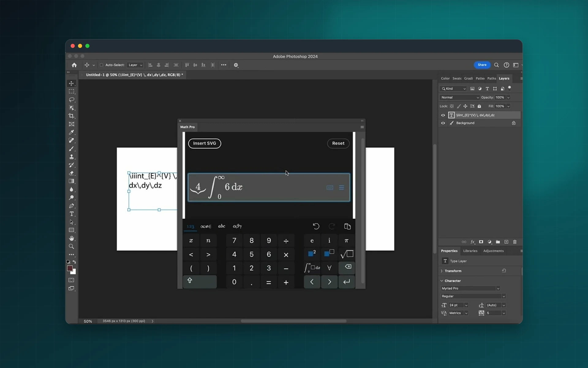Toggle the shift key on Math keyboard
Screen dimensions: 588x368
point(200,282)
